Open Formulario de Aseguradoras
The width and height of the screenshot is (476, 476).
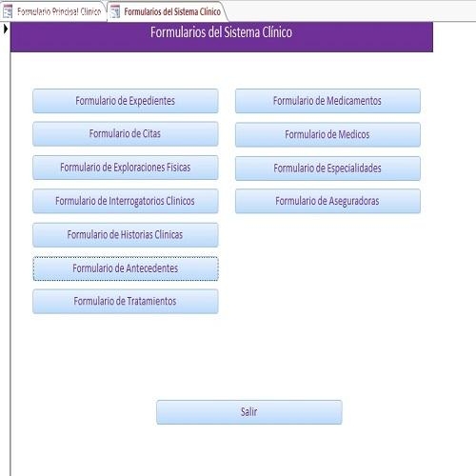click(x=327, y=201)
